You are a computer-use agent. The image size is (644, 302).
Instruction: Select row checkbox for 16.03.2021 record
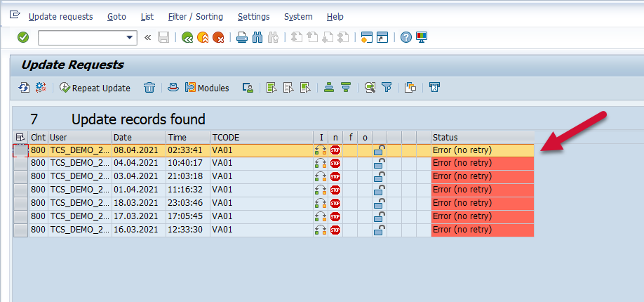pyautogui.click(x=20, y=230)
